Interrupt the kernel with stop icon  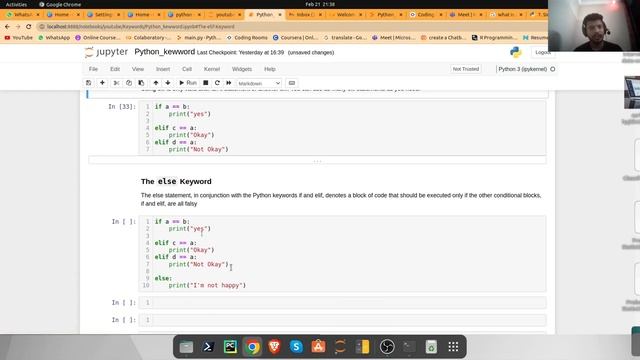tap(206, 83)
